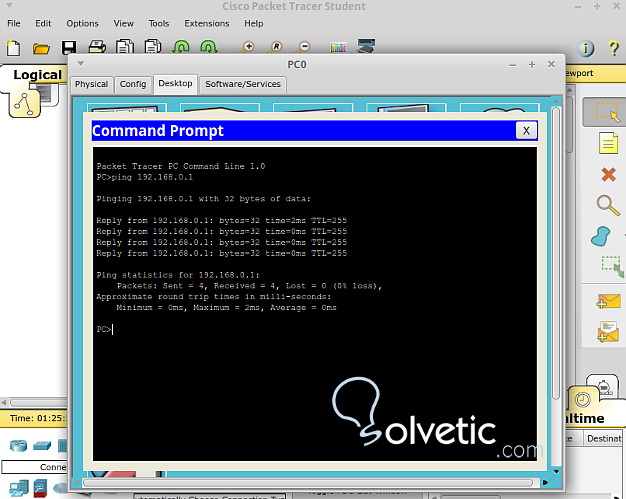Add a simple PDU envelope
This screenshot has width=626, height=499.
608,301
